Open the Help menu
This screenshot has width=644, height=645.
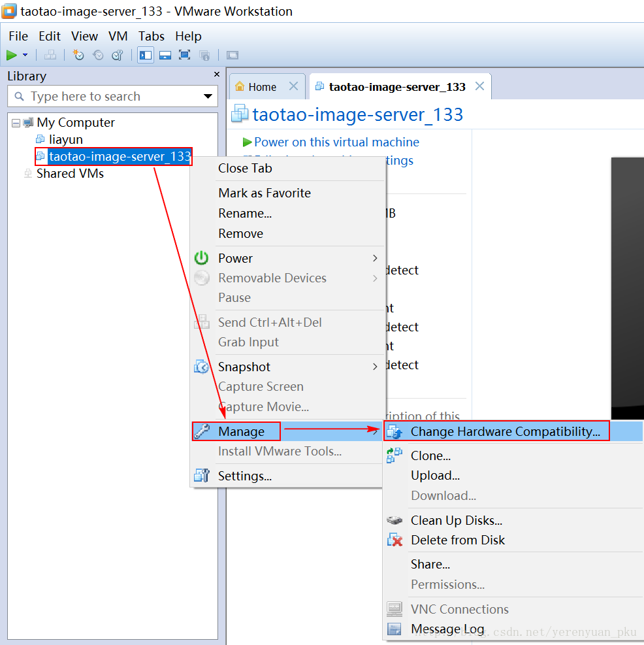(188, 36)
